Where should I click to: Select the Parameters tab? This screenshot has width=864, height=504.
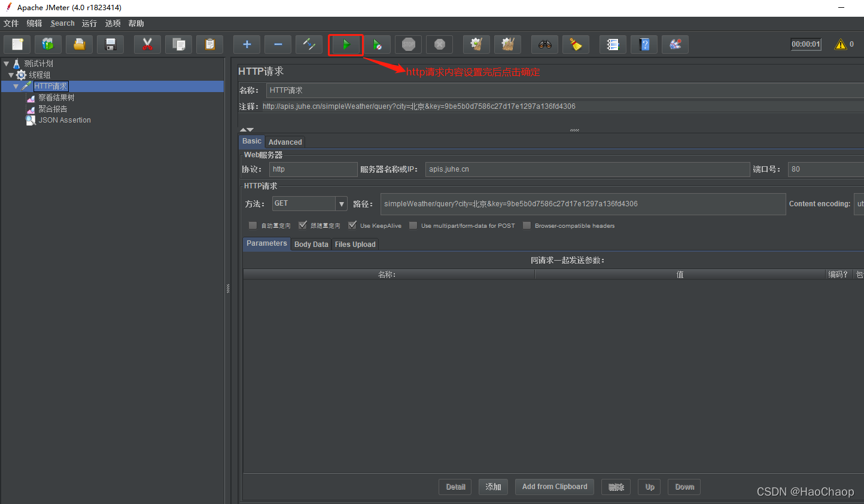[267, 243]
